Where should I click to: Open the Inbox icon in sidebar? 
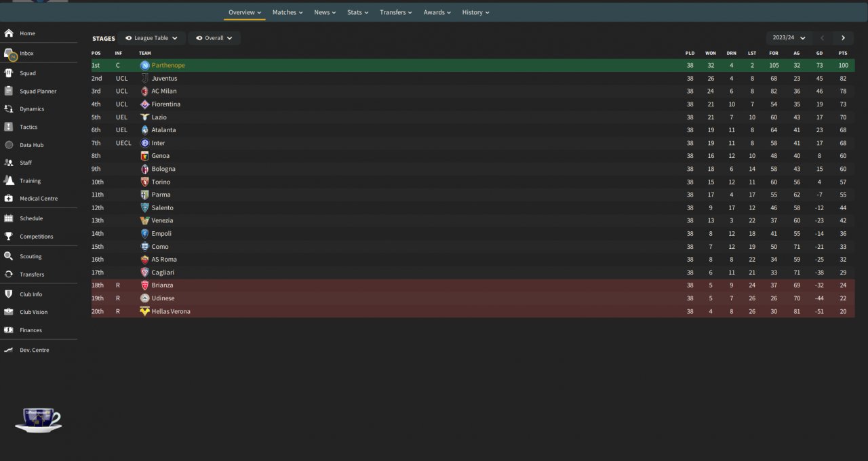coord(9,54)
